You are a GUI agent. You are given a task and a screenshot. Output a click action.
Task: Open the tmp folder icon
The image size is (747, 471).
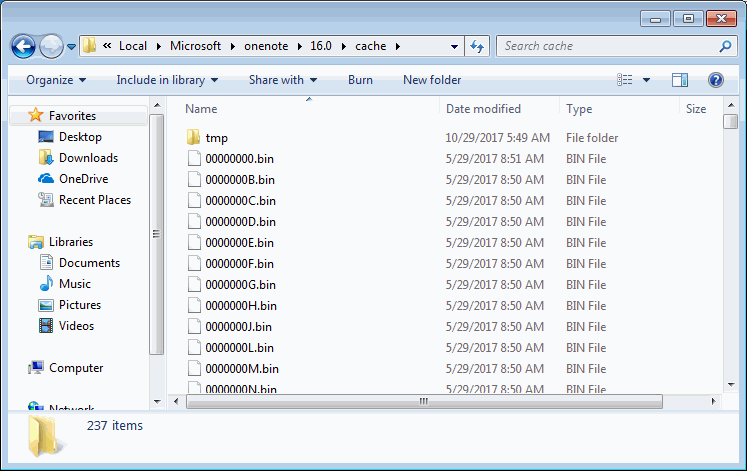coord(194,138)
